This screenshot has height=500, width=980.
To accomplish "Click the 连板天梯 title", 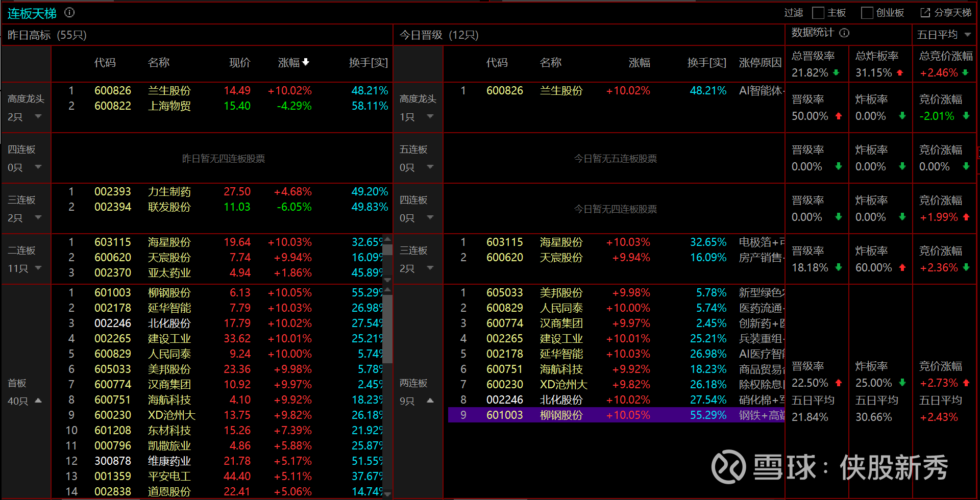I will pos(32,13).
